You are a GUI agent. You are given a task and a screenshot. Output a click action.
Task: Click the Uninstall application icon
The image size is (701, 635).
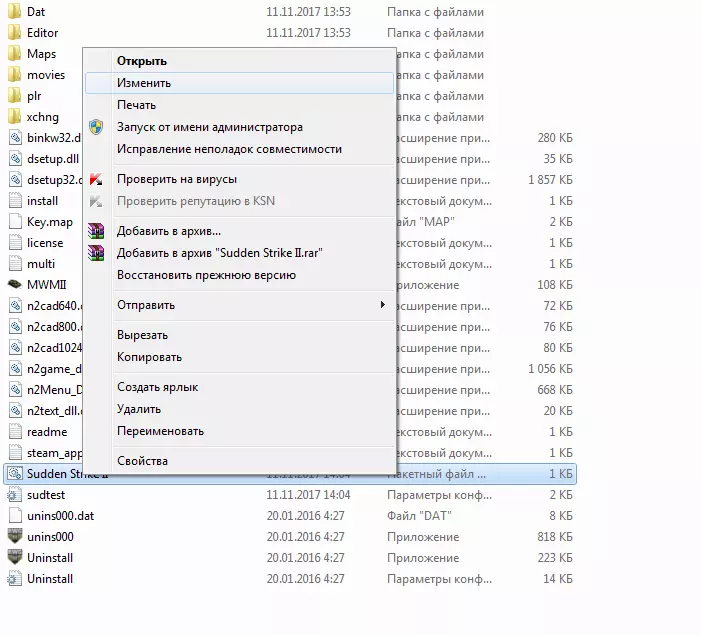[15, 557]
